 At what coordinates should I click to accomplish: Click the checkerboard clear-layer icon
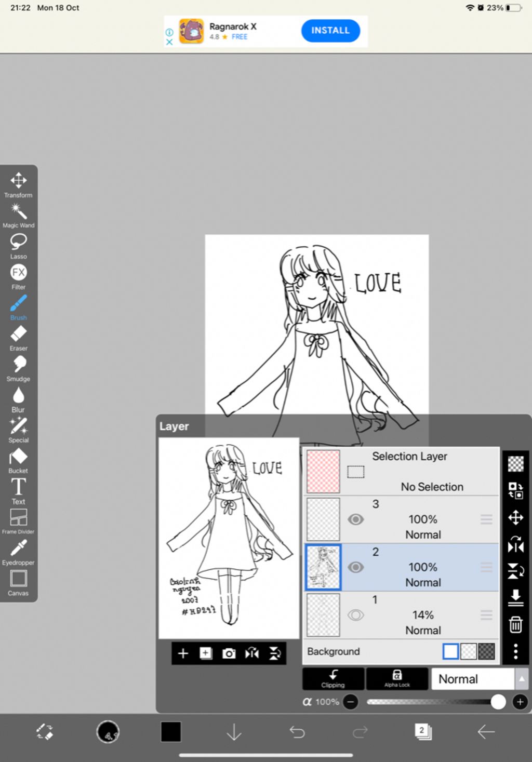pyautogui.click(x=515, y=463)
